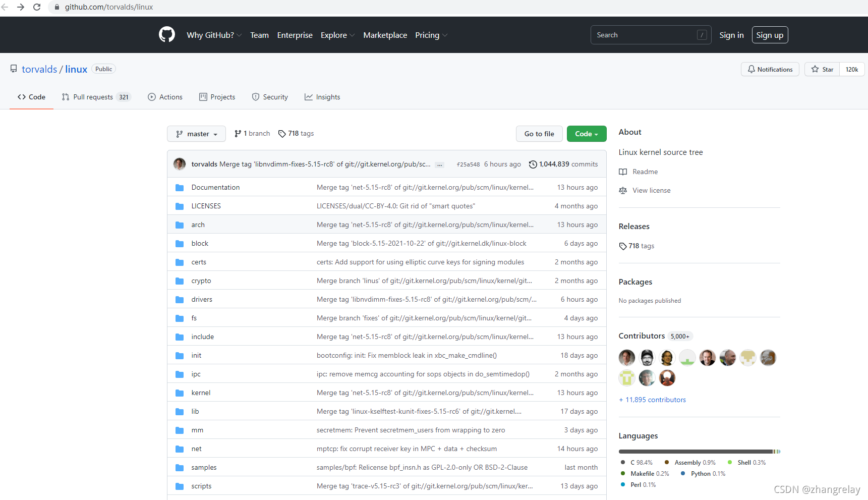The height and width of the screenshot is (500, 868).
Task: Click the LICENSES folder icon
Action: click(x=180, y=206)
